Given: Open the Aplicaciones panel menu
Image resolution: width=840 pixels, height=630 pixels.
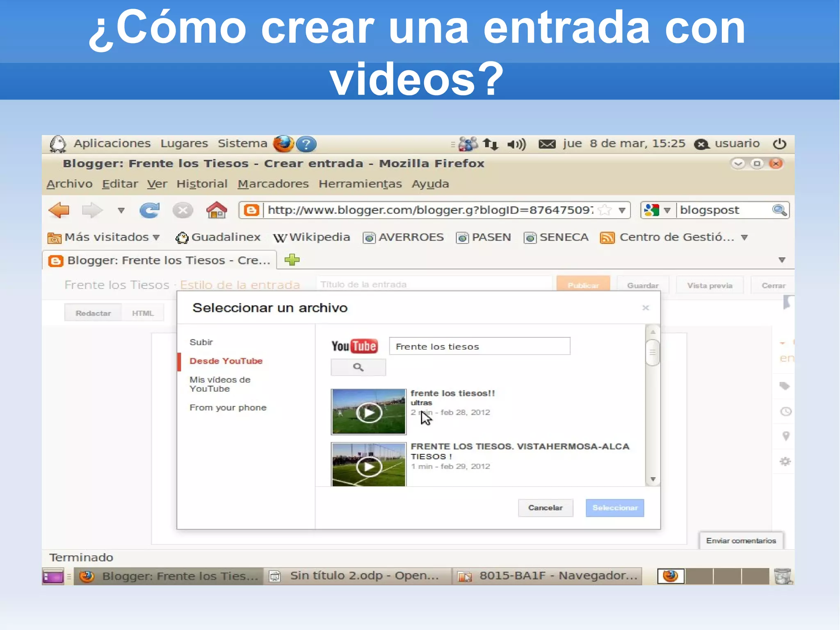Looking at the screenshot, I should tap(112, 143).
